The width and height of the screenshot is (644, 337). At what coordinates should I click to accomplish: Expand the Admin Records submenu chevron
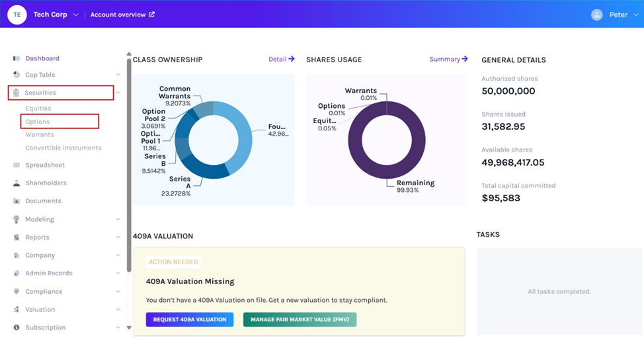coord(118,273)
